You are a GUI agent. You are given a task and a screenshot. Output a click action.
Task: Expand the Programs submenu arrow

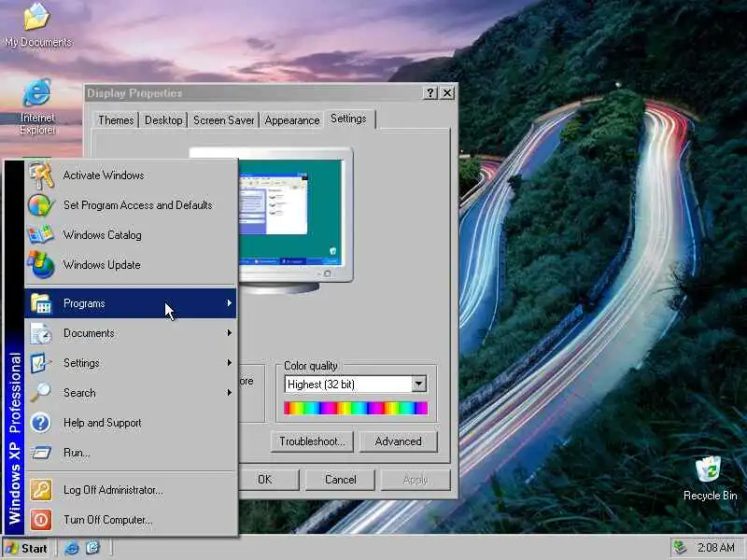230,303
